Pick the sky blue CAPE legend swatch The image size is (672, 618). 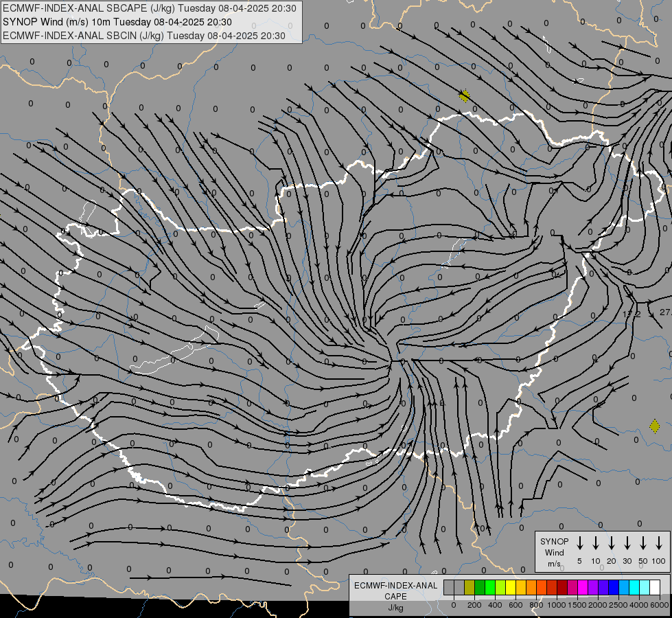(x=624, y=587)
